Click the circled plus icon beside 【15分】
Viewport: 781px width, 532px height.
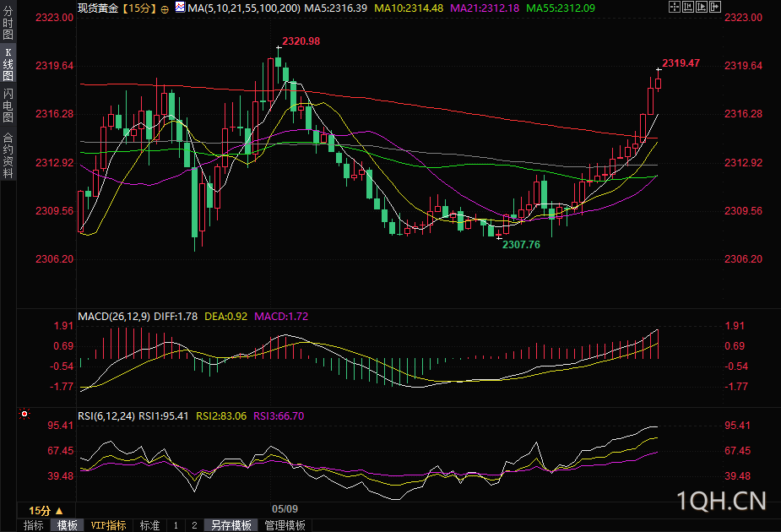pos(165,9)
